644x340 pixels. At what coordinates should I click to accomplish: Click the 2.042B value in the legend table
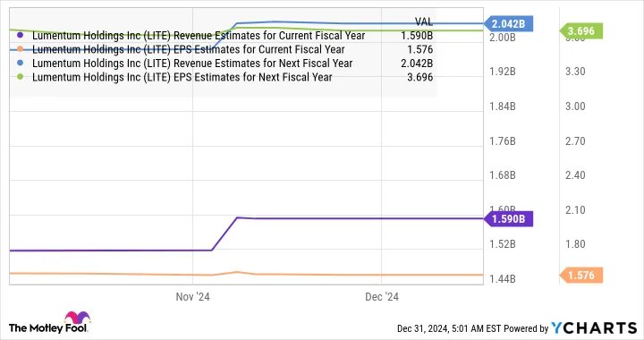point(417,64)
